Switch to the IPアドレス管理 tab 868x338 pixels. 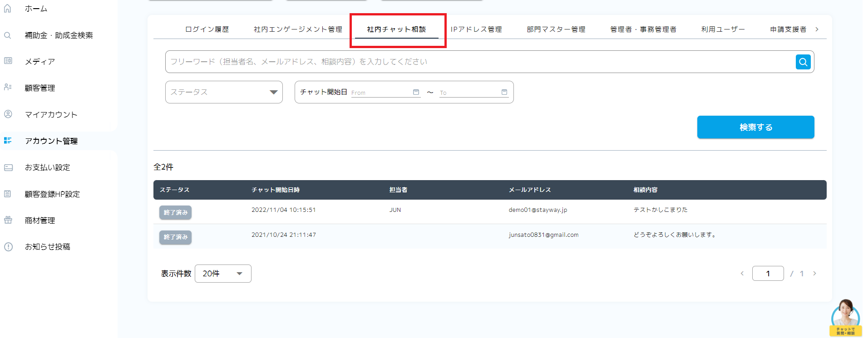pos(476,29)
